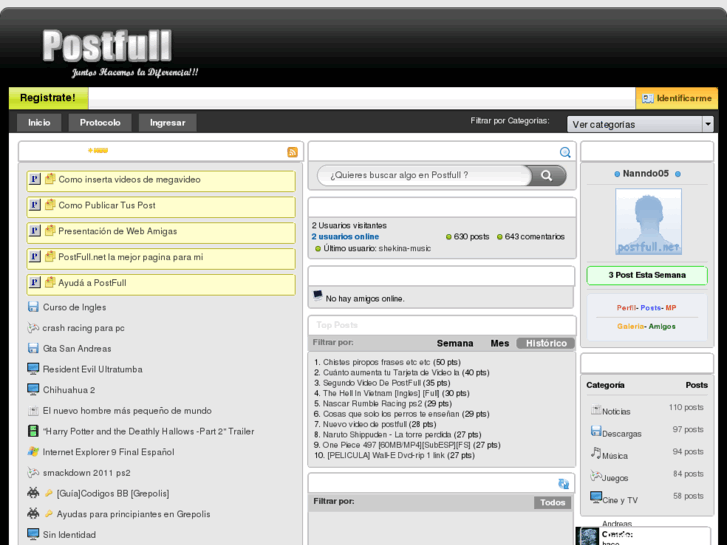Image resolution: width=727 pixels, height=545 pixels.
Task: Click the Juegos category icon
Action: (x=596, y=476)
